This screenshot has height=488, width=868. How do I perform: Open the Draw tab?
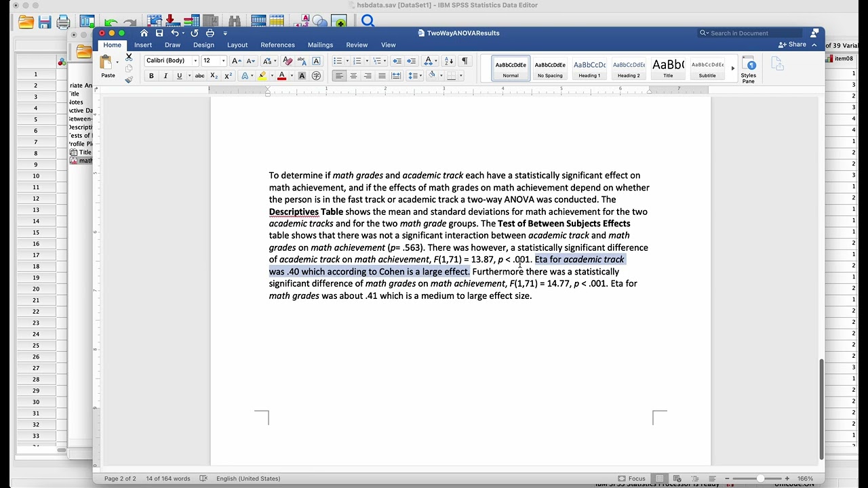pyautogui.click(x=172, y=45)
